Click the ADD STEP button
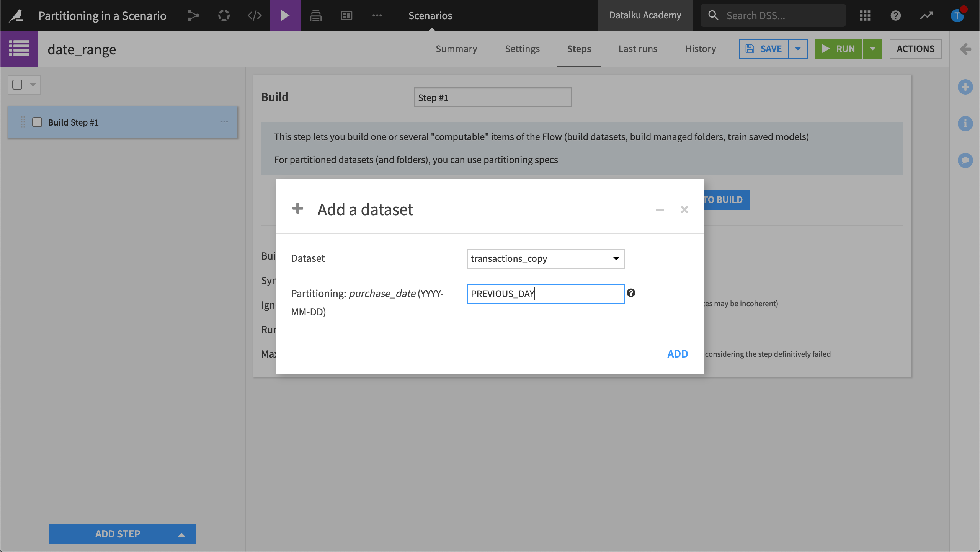 click(118, 534)
